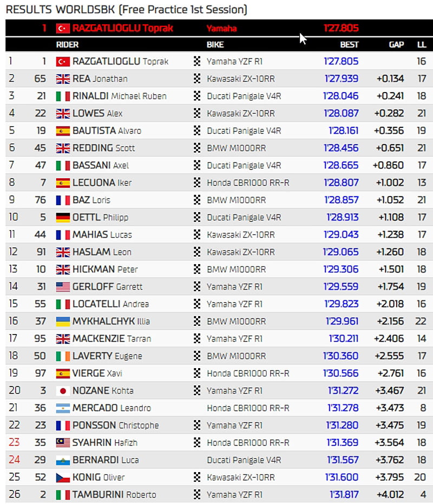
Task: Click the RIDER column header
Action: coord(67,45)
